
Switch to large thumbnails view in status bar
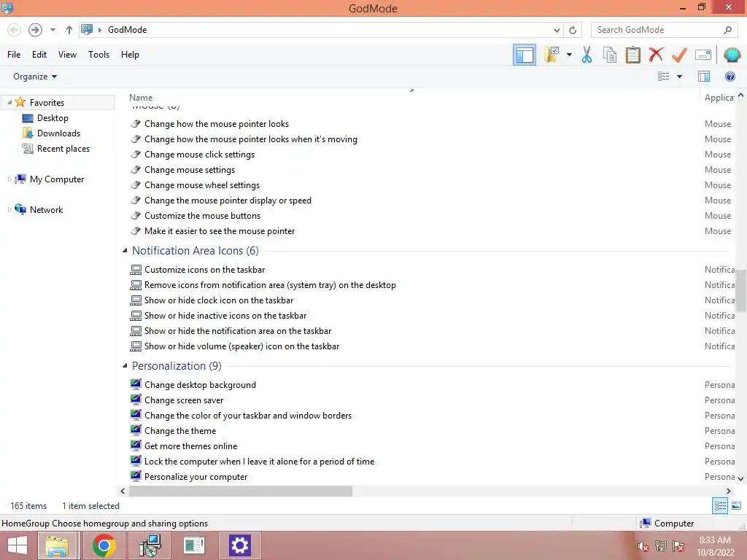(x=736, y=506)
